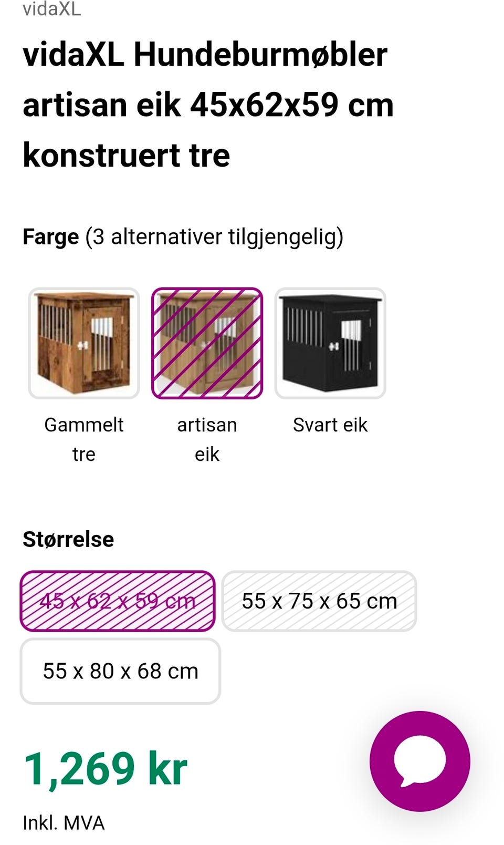Click the selected size "45 x 62 x 59 cm"
Image resolution: width=504 pixels, height=845 pixels.
pos(118,600)
